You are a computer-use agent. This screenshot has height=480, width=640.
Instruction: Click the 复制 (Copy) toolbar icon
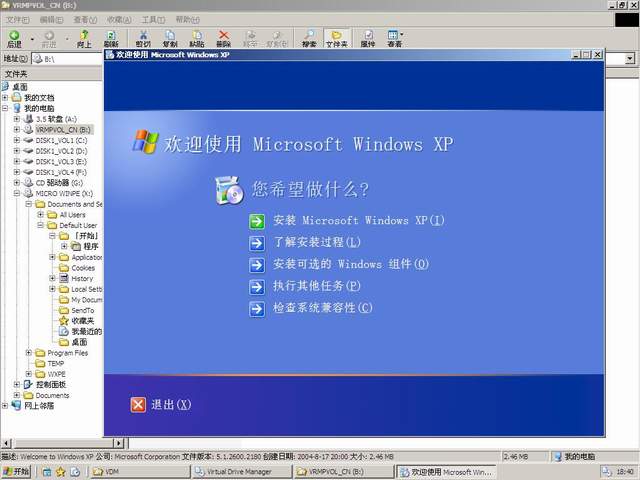pos(170,39)
